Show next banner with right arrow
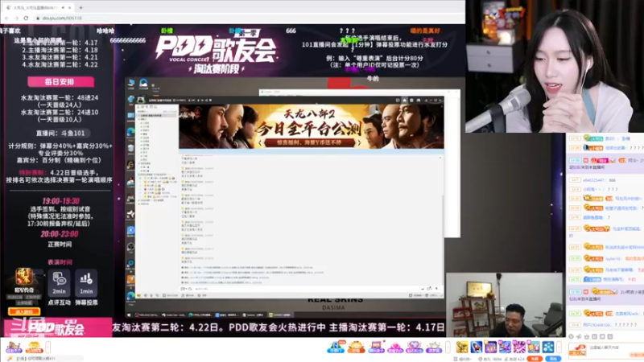The height and width of the screenshot is (362, 644). (x=358, y=143)
